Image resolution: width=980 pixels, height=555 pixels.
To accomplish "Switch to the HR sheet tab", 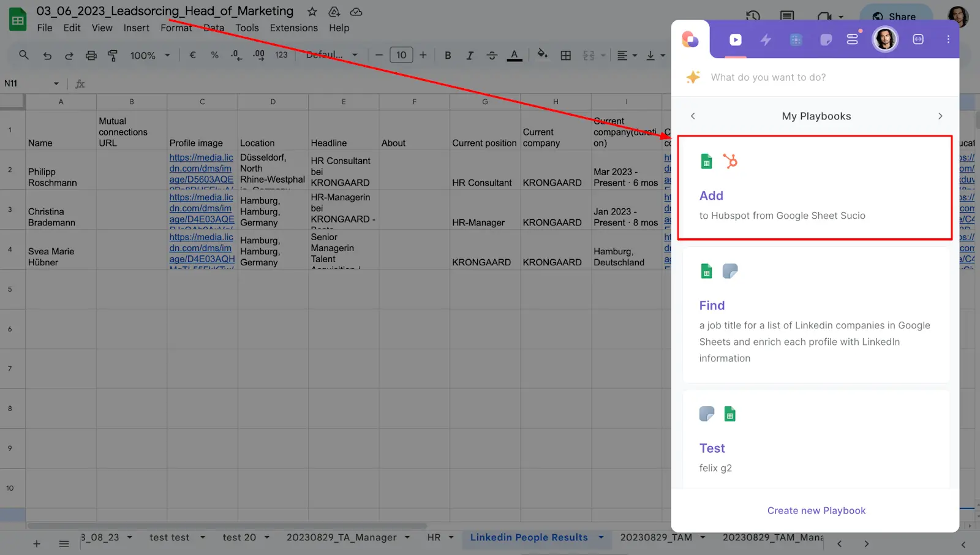I will [434, 537].
